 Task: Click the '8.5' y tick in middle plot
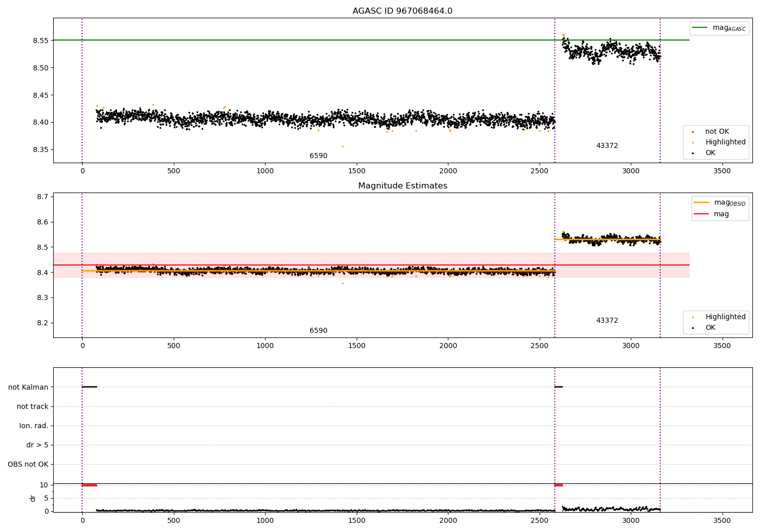(43, 248)
